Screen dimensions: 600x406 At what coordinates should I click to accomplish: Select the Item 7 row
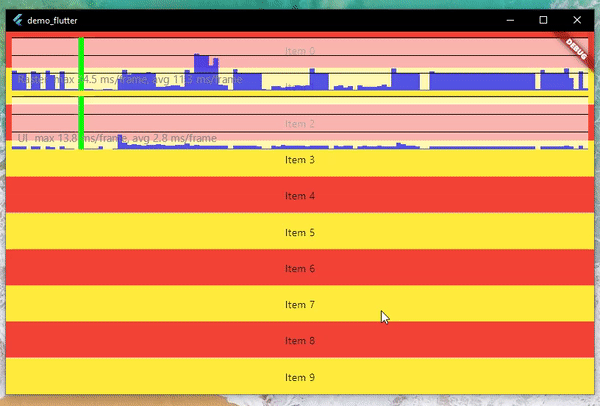pos(300,304)
